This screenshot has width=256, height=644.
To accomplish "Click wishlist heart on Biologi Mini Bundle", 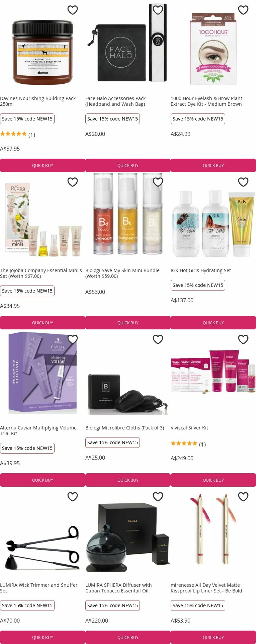I will coord(158,182).
